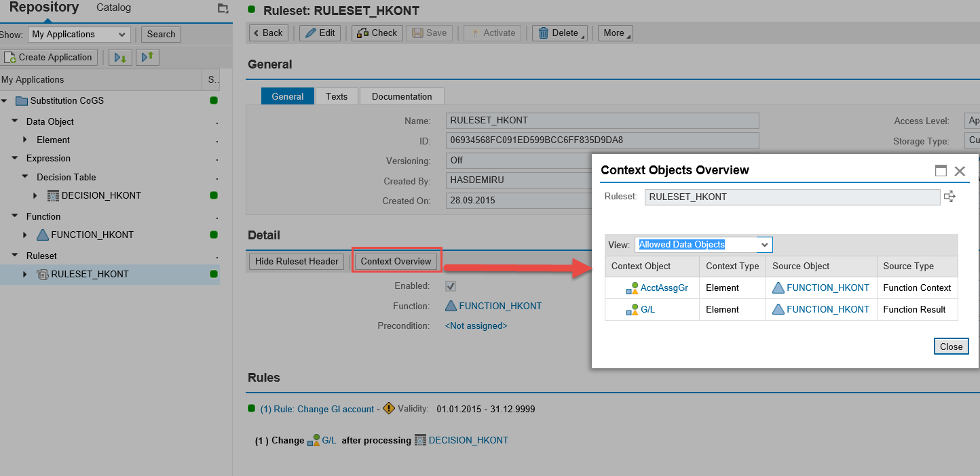Collapse the Substitution CoGS tree node
Image resolution: width=980 pixels, height=476 pixels.
pos(5,101)
